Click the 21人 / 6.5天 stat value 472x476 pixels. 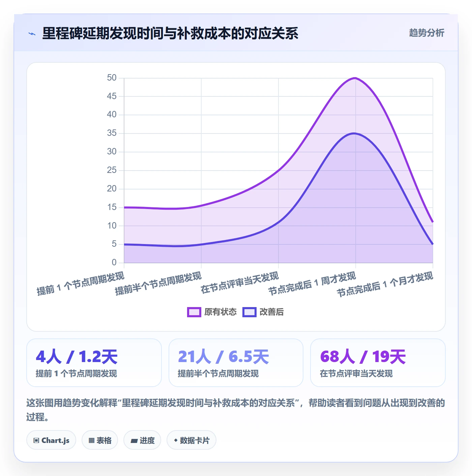pos(224,357)
